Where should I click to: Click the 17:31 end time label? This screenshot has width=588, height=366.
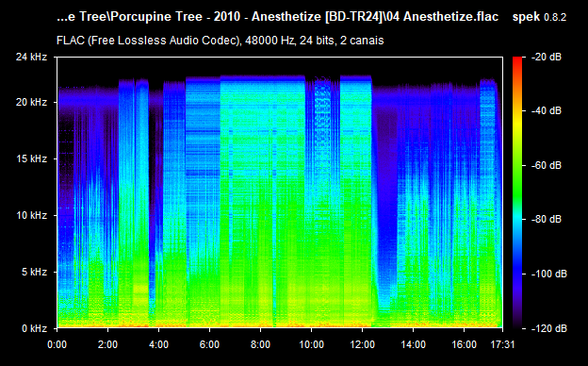pos(502,344)
